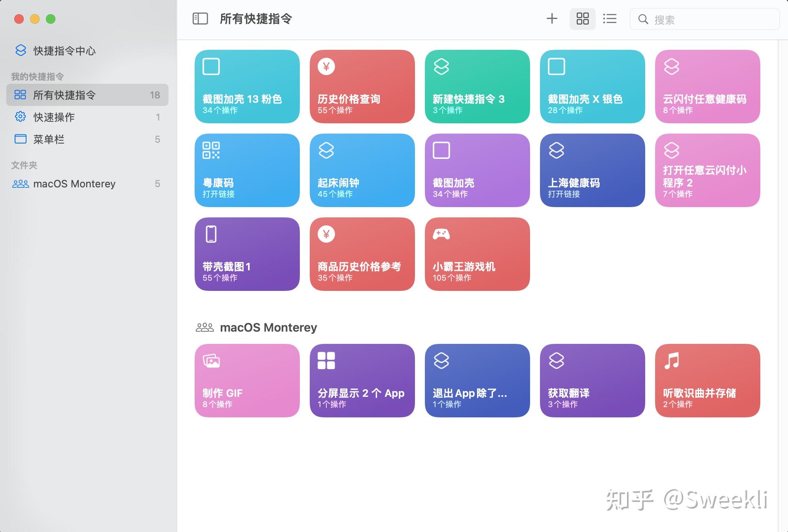
Task: Open the 听歌识曲并存储 shortcut
Action: (x=707, y=380)
